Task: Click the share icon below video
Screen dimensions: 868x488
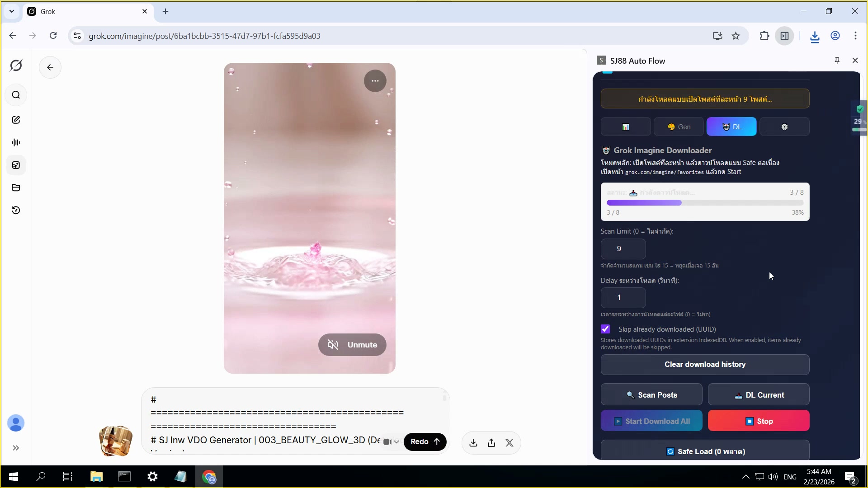Action: 491,443
